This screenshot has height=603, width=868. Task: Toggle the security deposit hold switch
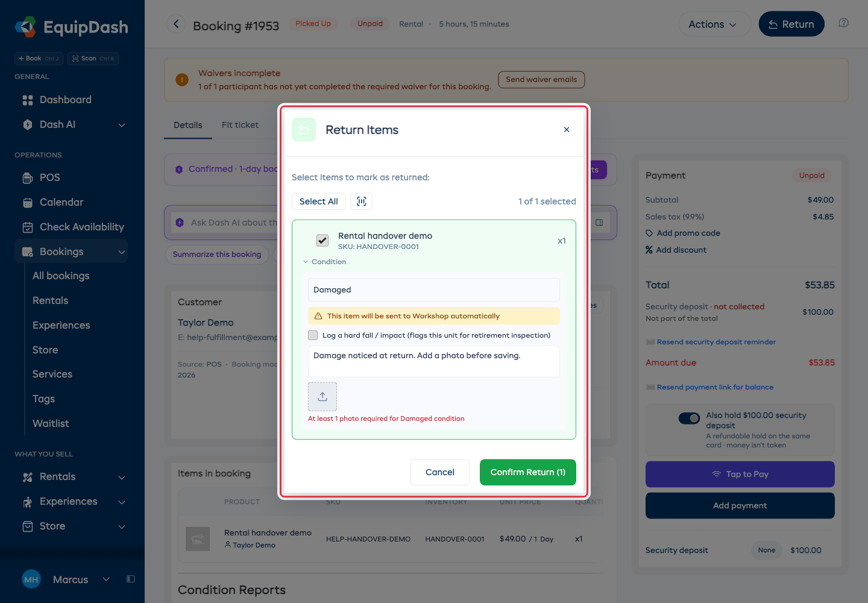pyautogui.click(x=690, y=418)
